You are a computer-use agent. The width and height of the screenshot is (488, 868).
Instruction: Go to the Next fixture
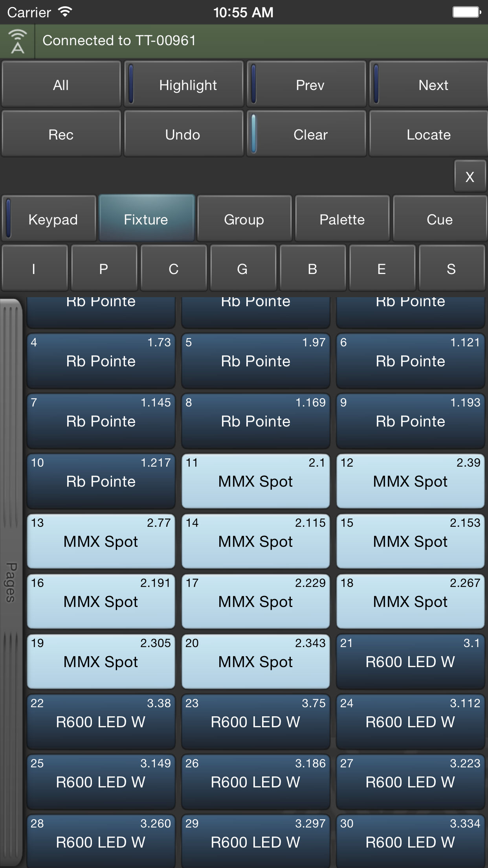428,84
